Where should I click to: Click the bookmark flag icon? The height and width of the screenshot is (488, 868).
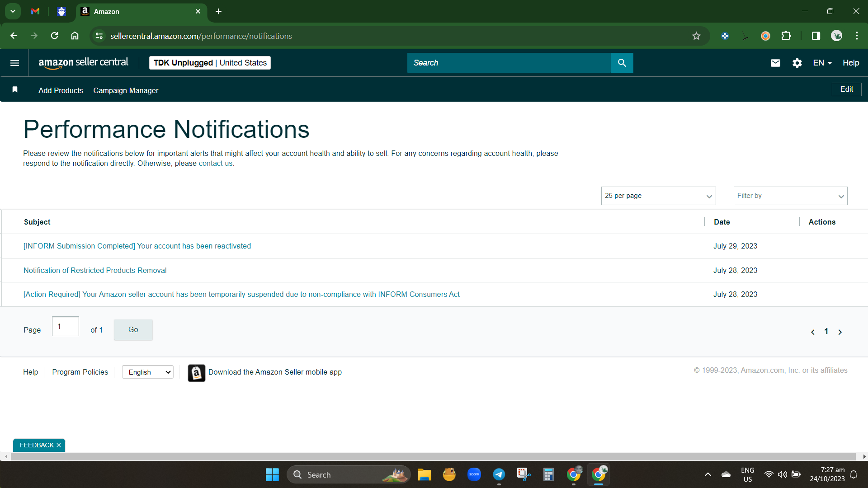15,89
